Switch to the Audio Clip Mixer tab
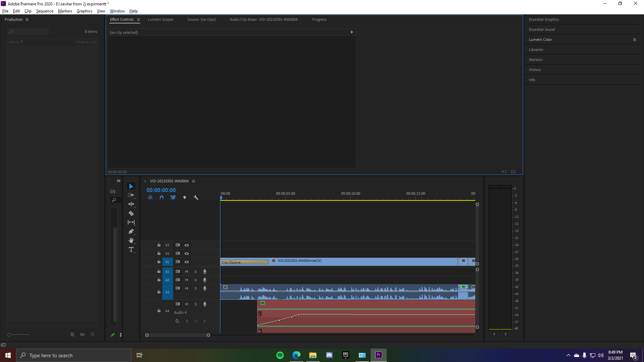 (264, 19)
